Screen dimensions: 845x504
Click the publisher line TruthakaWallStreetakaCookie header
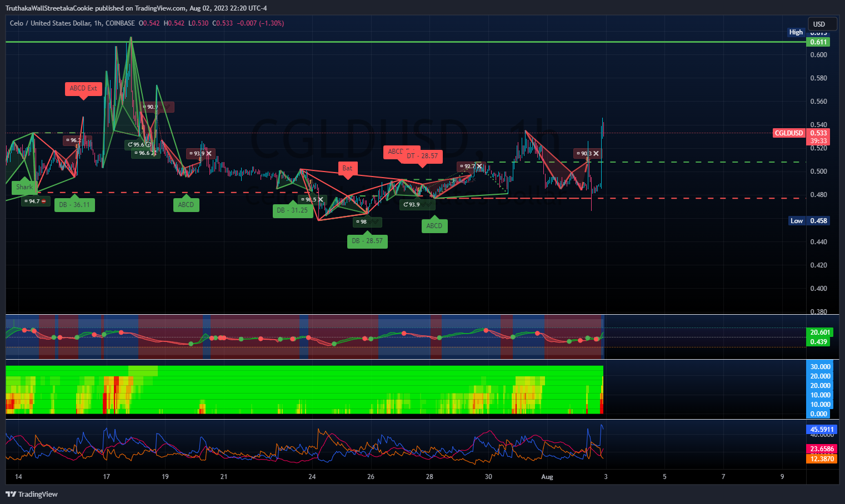pyautogui.click(x=136, y=8)
